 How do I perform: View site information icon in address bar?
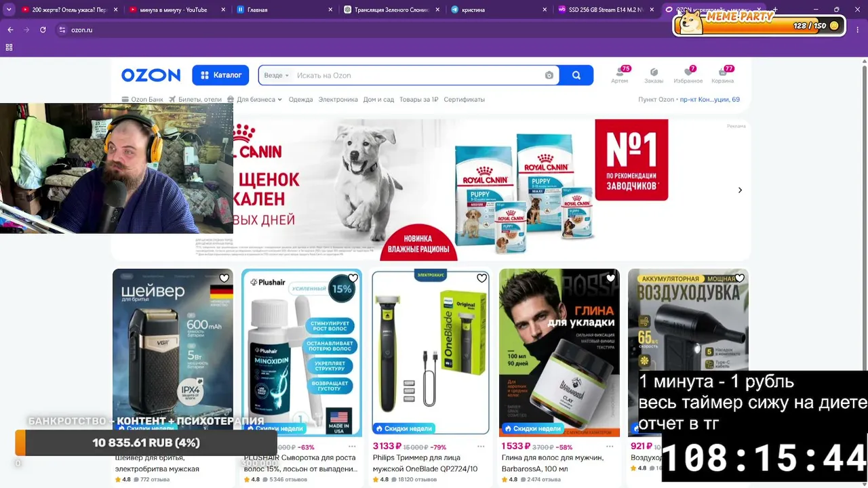pyautogui.click(x=62, y=30)
